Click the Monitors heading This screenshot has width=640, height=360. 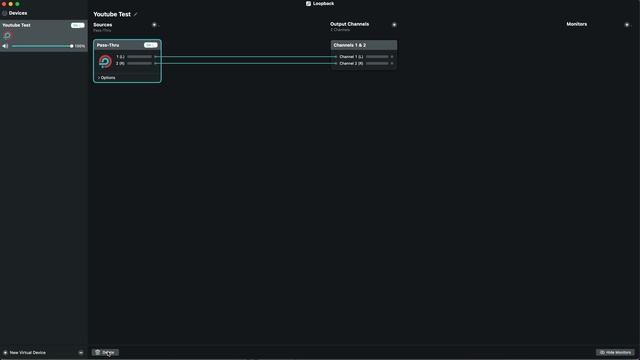point(577,24)
